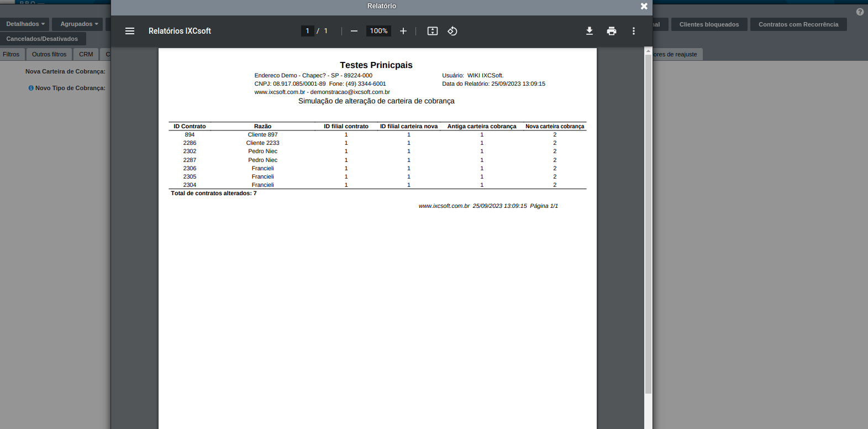Open the PDF viewer sidebar hamburger menu
The width and height of the screenshot is (868, 429).
[x=130, y=31]
